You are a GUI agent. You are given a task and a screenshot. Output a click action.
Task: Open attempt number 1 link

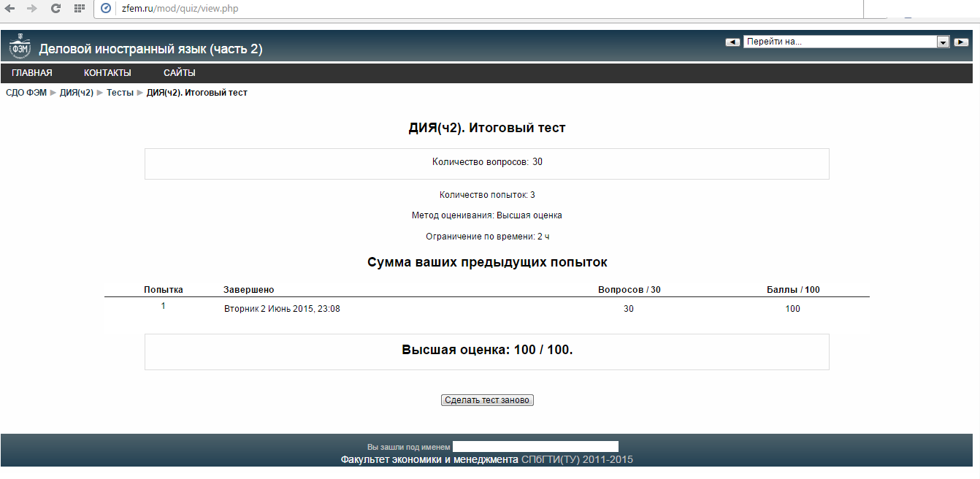point(163,306)
